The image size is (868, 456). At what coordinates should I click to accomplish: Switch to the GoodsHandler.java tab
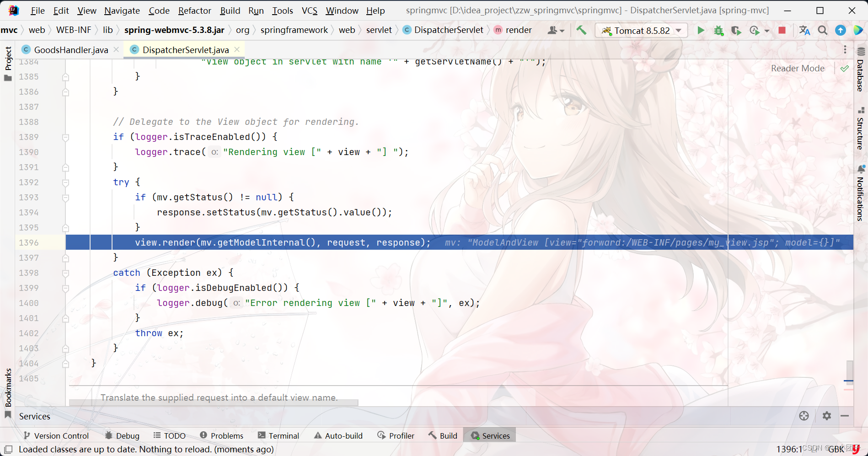tap(71, 49)
